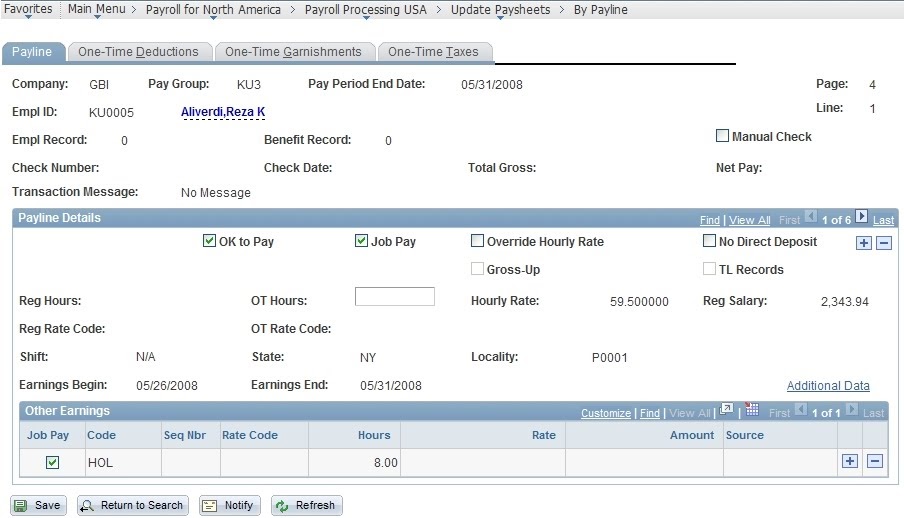Image resolution: width=904 pixels, height=518 pixels.
Task: Uncheck the OK to Pay checkbox
Action: [209, 241]
